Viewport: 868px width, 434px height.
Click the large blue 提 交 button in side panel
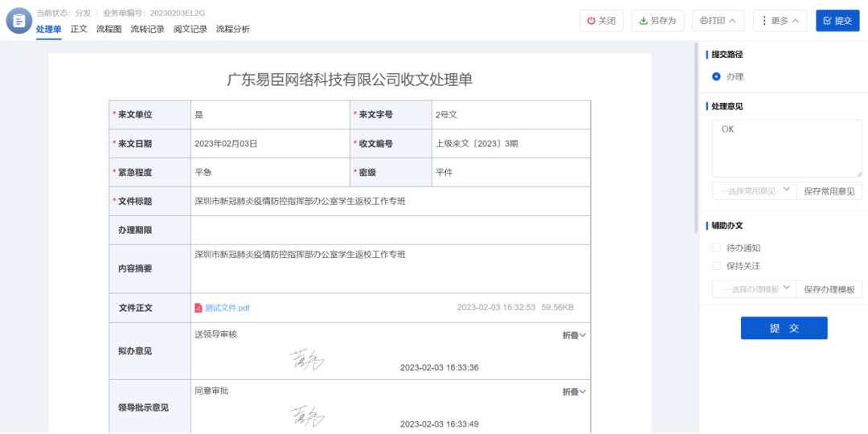[784, 328]
